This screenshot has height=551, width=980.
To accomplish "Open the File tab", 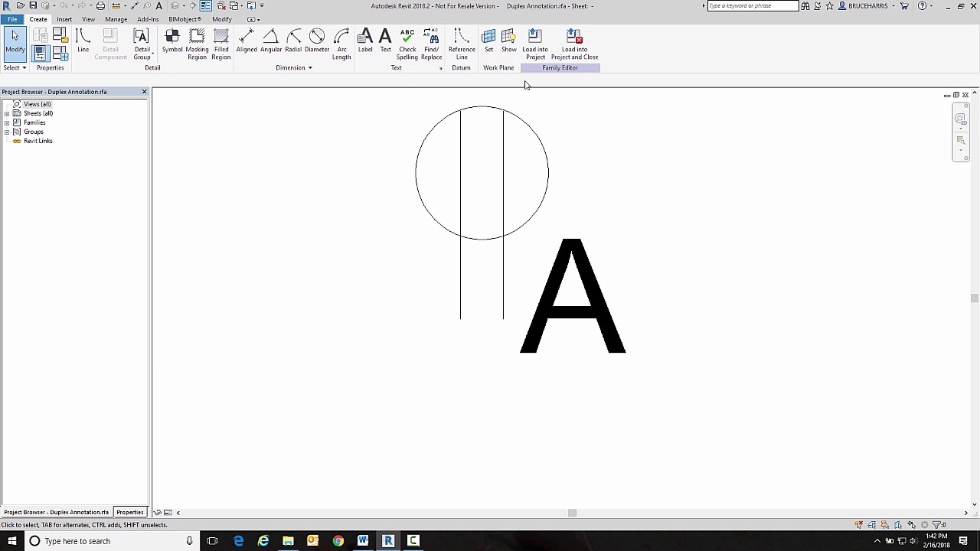I will (12, 19).
